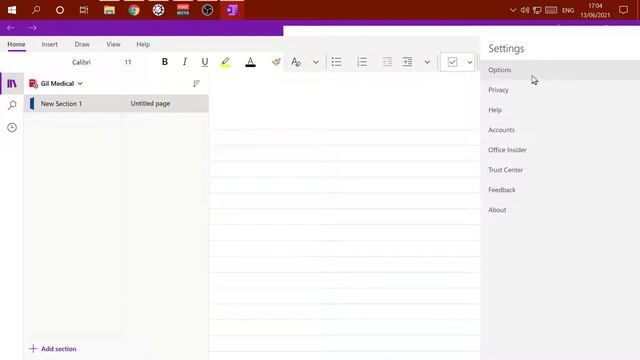Open the clock showing 17:04

pyautogui.click(x=595, y=10)
